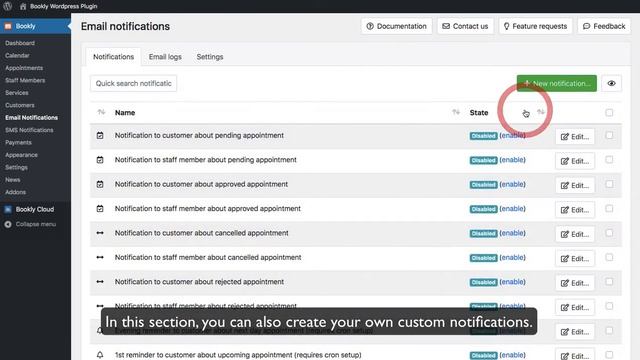This screenshot has height=360, width=640.
Task: Open Services in sidebar
Action: [x=17, y=93]
